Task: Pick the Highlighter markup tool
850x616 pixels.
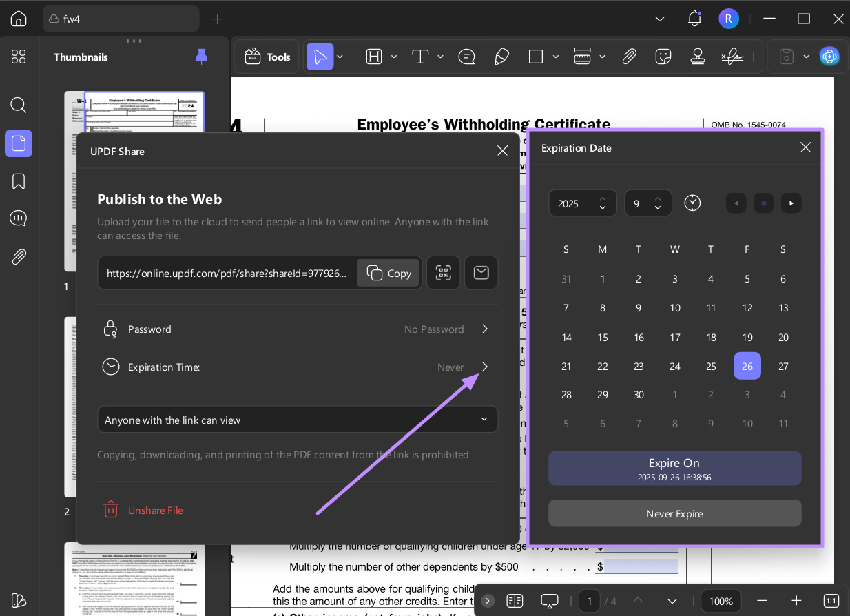Action: point(501,57)
